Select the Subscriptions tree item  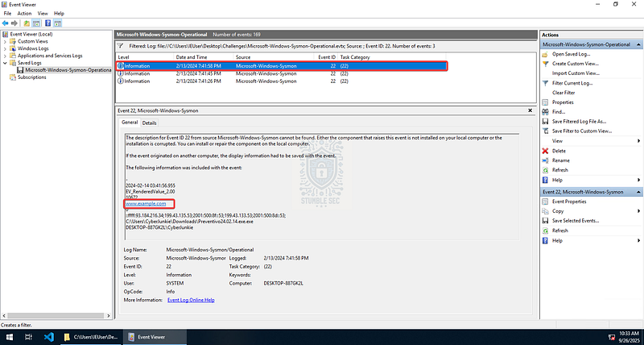(x=31, y=77)
